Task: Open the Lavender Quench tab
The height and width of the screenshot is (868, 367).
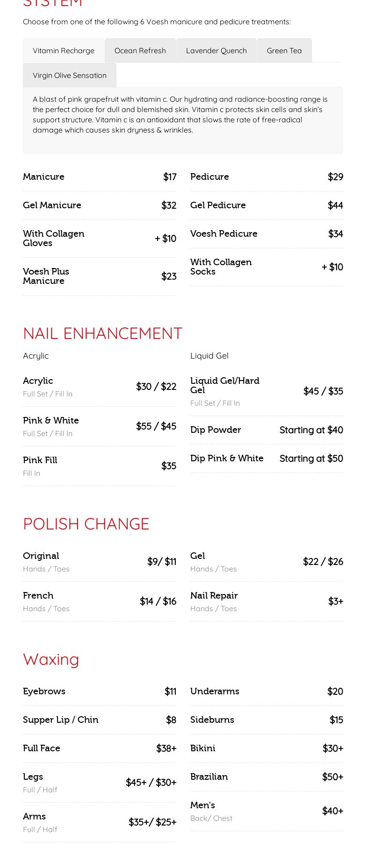Action: click(216, 50)
